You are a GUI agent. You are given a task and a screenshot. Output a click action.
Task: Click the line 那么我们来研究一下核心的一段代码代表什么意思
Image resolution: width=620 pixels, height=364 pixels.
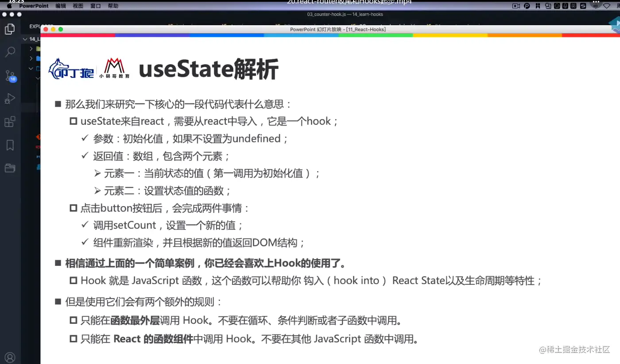pyautogui.click(x=178, y=104)
